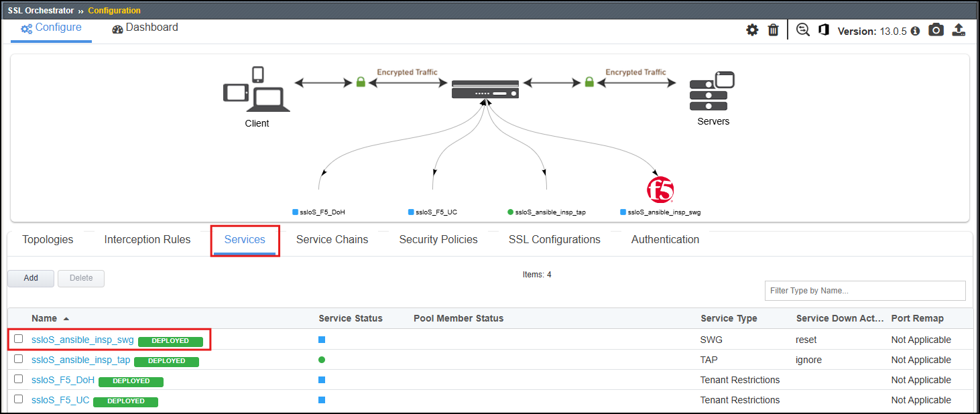This screenshot has width=980, height=414.
Task: Click the trash can delete icon
Action: click(x=773, y=30)
